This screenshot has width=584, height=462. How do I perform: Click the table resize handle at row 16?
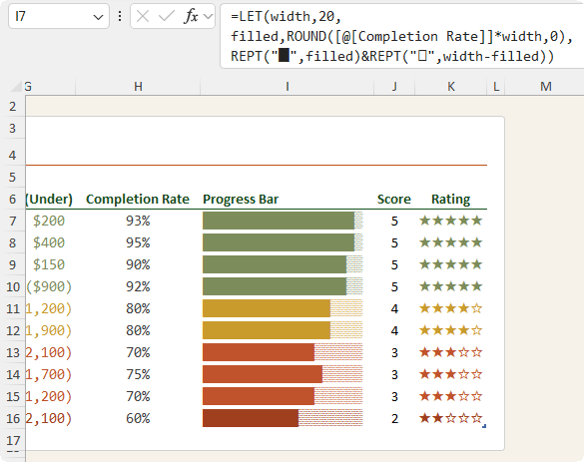(x=484, y=426)
